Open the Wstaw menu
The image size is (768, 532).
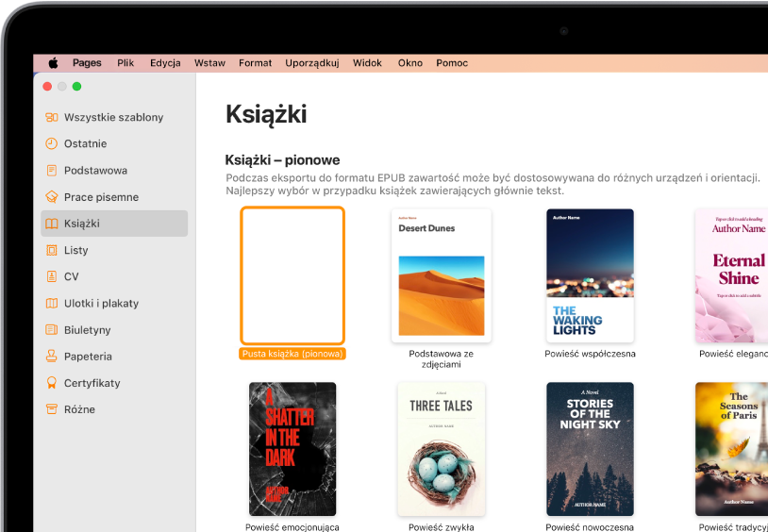pos(209,62)
